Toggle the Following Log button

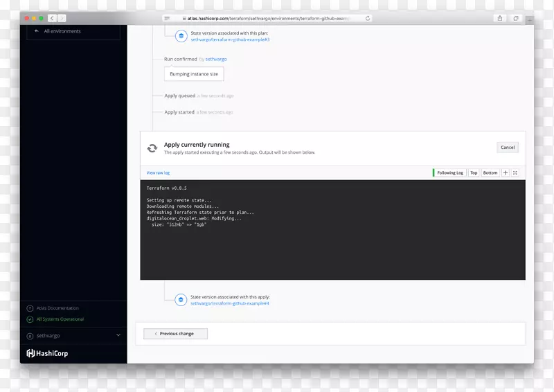449,172
